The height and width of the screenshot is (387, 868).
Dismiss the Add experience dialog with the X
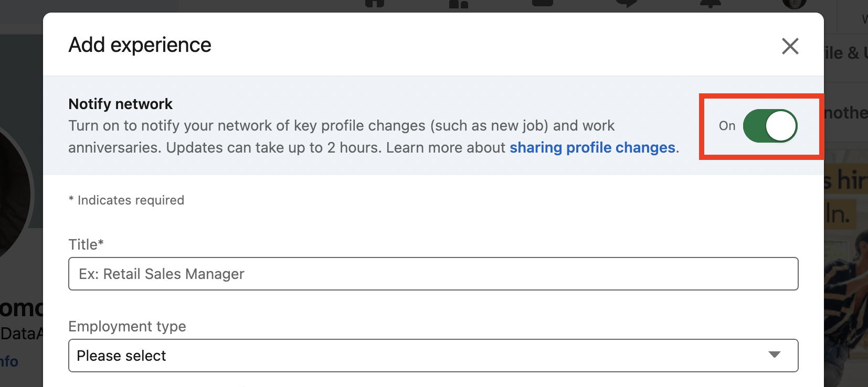coord(790,46)
